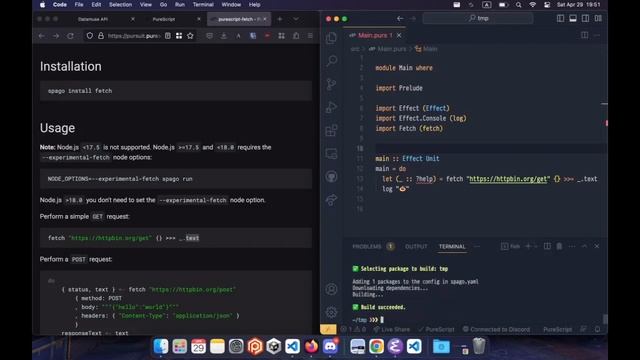The height and width of the screenshot is (360, 640).
Task: Maximize the panel with chevron up
Action: [584, 247]
